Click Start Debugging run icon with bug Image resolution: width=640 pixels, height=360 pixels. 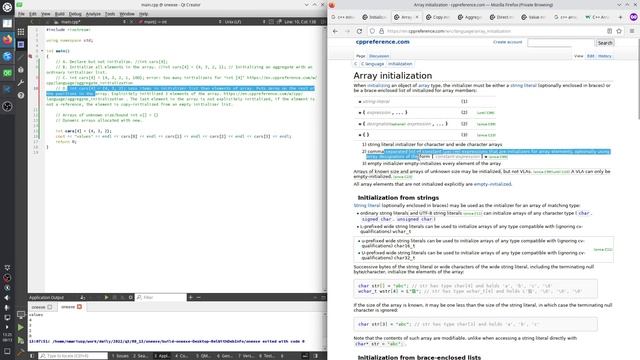pyautogui.click(x=21, y=340)
